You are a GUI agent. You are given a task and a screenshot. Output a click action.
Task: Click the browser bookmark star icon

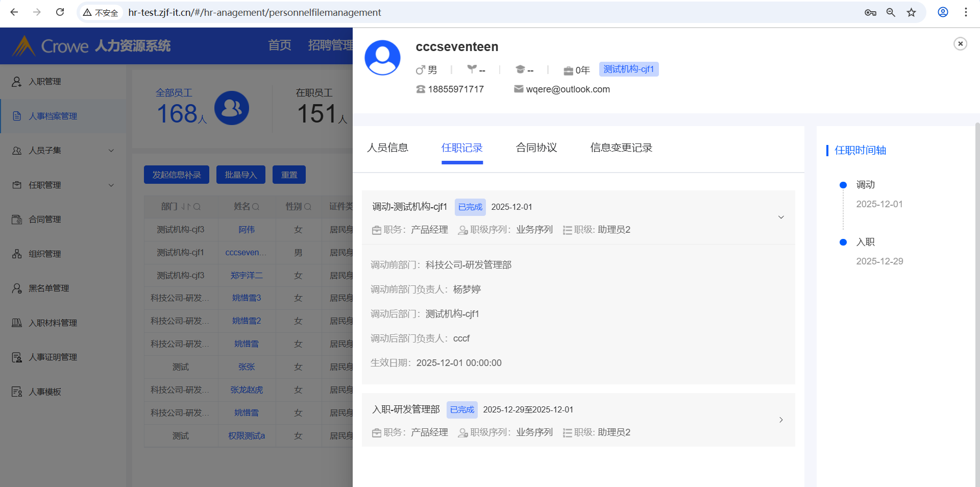point(911,12)
